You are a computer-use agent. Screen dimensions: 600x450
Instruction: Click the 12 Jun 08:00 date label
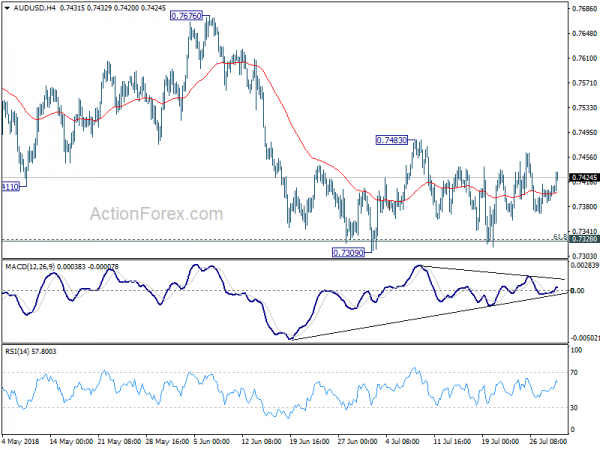pyautogui.click(x=261, y=441)
